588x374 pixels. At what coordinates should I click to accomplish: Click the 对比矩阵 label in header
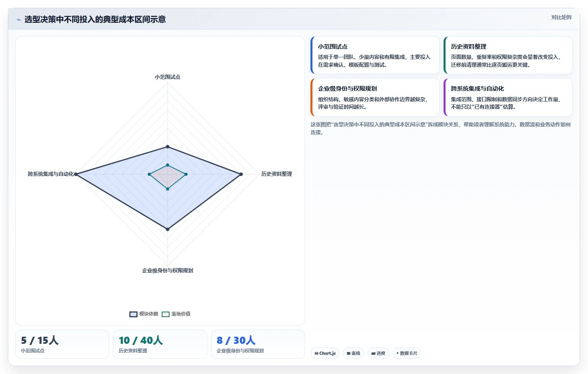tap(561, 17)
